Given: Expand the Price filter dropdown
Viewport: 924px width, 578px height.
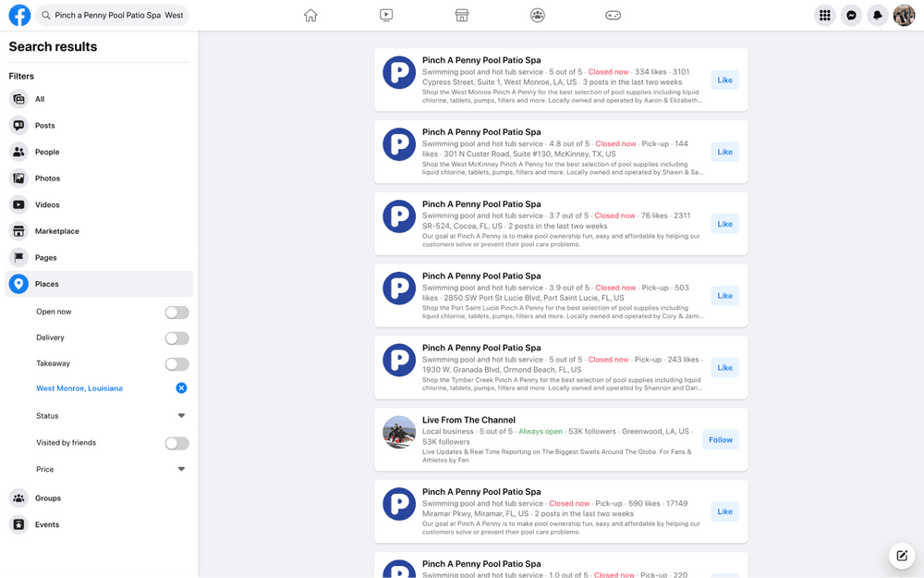Looking at the screenshot, I should coord(181,470).
